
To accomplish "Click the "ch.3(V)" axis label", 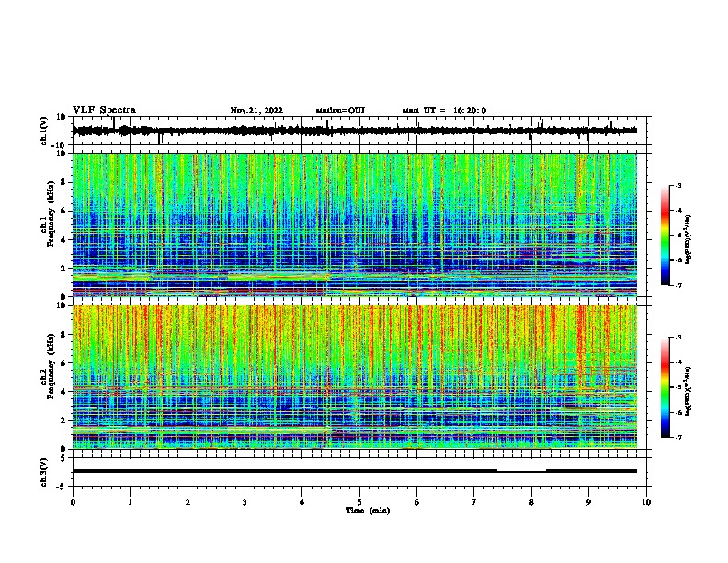I will pyautogui.click(x=44, y=472).
